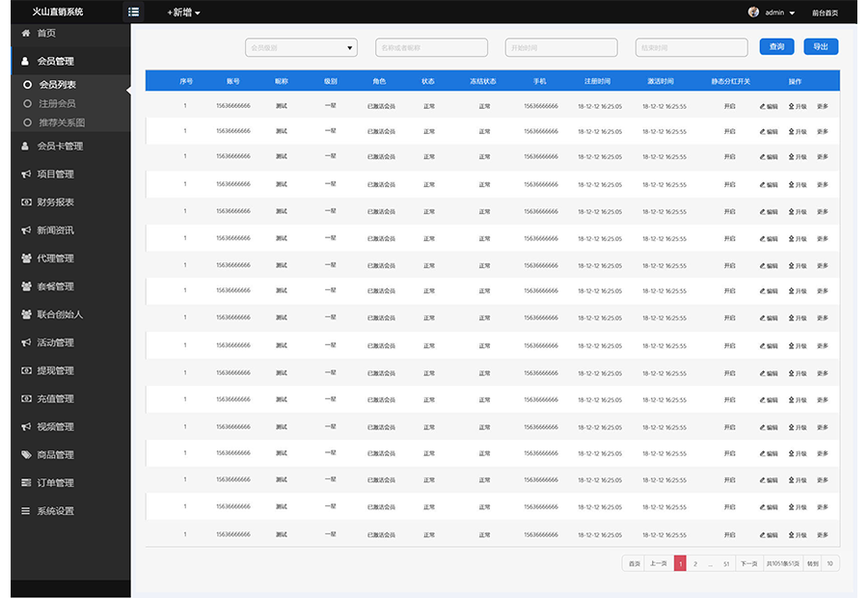Click the 账号 column header
This screenshot has height=598, width=868.
233,81
